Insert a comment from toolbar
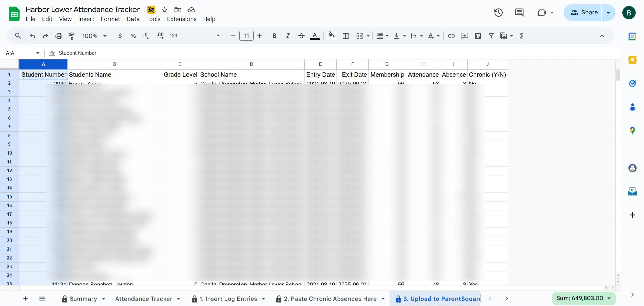Screen dimensions: 644x306 pyautogui.click(x=465, y=36)
